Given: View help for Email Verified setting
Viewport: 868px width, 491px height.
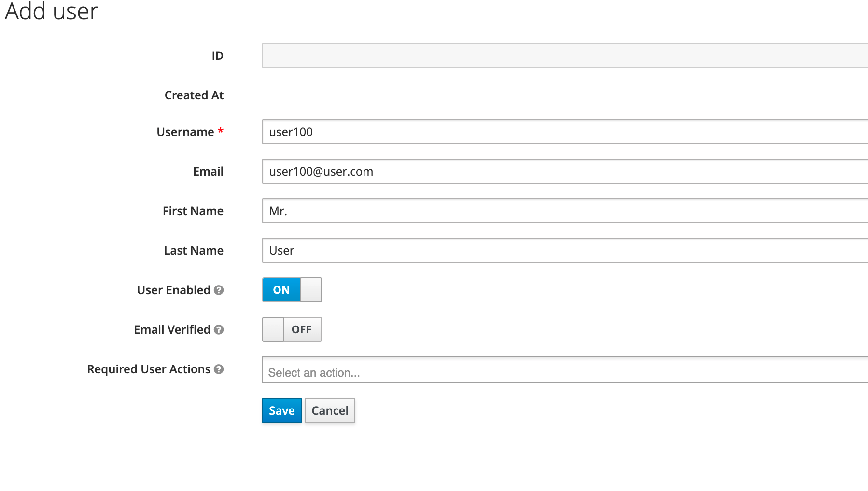Looking at the screenshot, I should pyautogui.click(x=218, y=330).
